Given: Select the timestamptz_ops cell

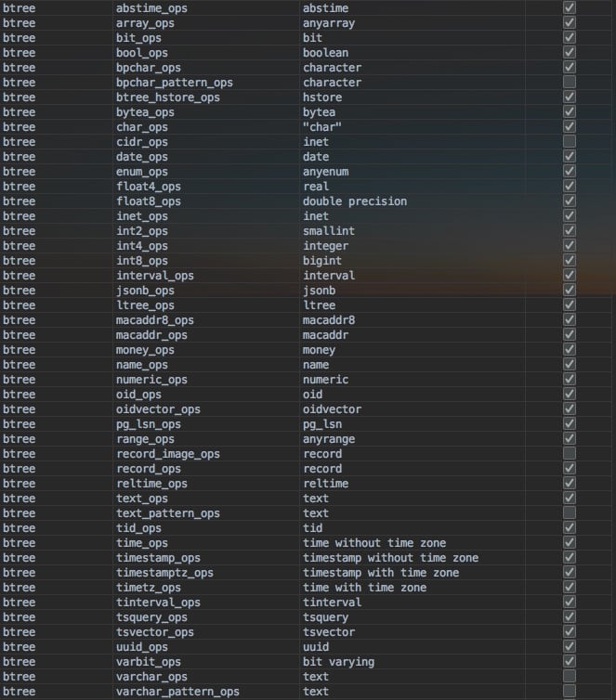Looking at the screenshot, I should click(164, 573).
